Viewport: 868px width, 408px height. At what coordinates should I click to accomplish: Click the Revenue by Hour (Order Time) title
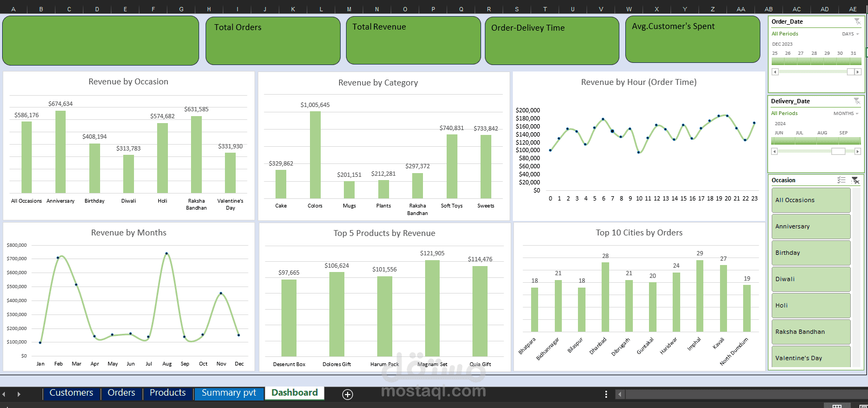639,82
